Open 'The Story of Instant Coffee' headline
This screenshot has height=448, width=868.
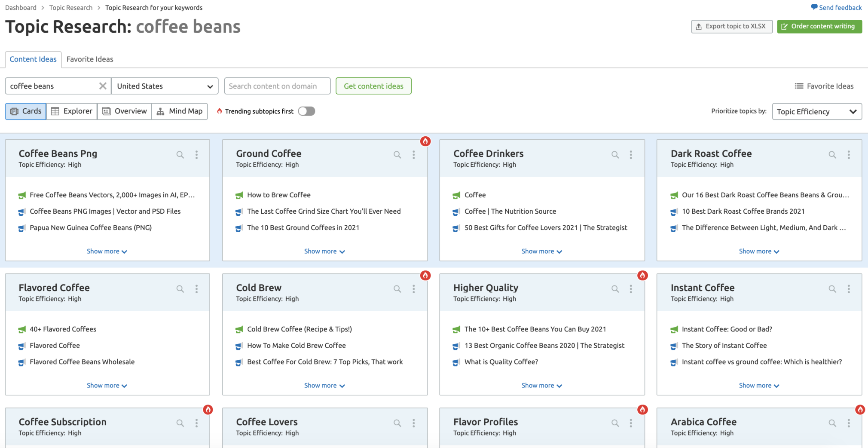(x=724, y=345)
